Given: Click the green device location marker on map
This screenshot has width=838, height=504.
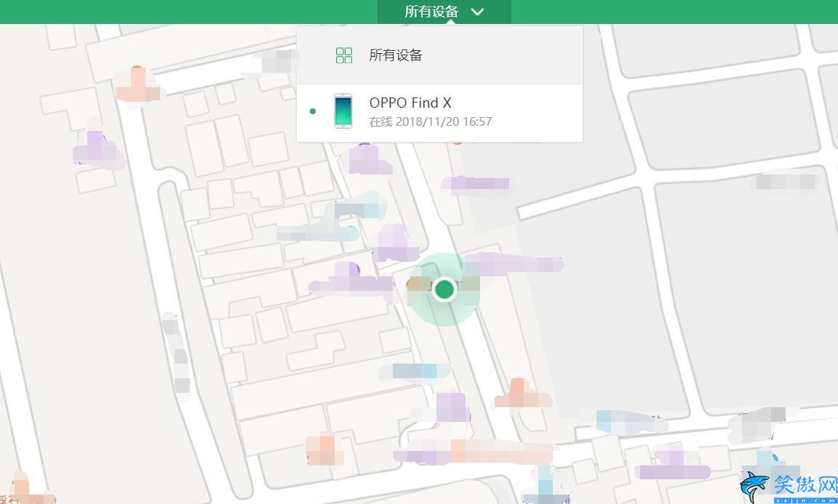Looking at the screenshot, I should [x=444, y=289].
